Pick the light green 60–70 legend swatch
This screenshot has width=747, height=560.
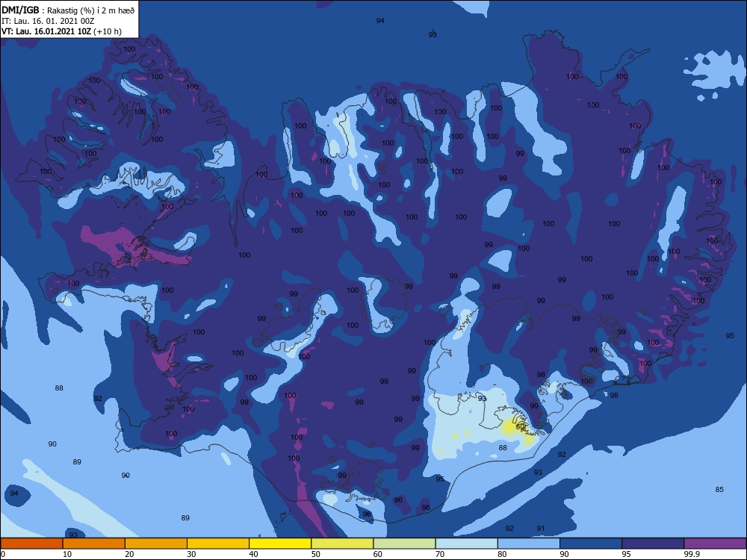pos(404,544)
